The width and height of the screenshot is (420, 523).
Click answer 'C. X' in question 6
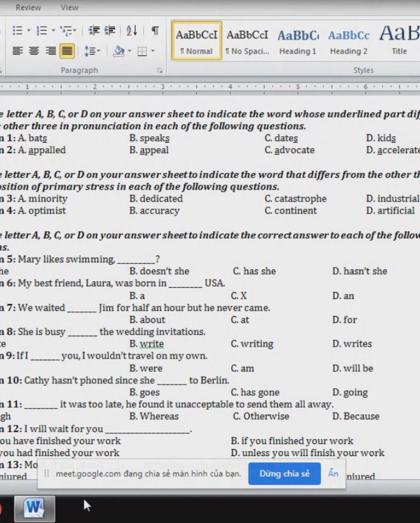click(239, 296)
